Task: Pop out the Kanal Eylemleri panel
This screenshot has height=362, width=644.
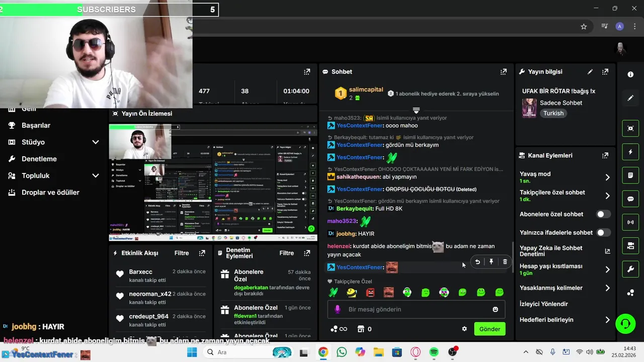Action: [x=605, y=156]
